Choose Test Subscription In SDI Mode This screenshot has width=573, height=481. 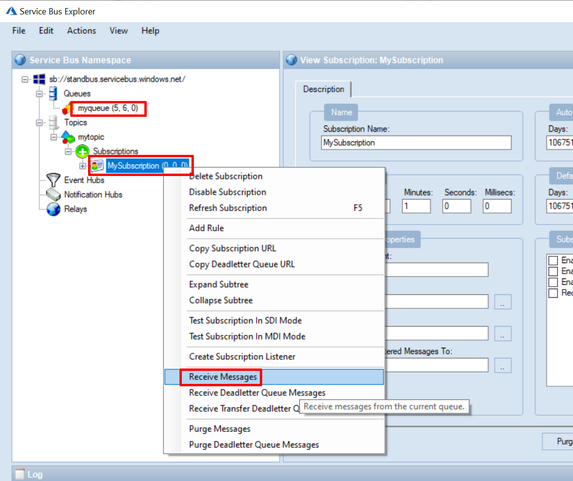click(x=274, y=321)
